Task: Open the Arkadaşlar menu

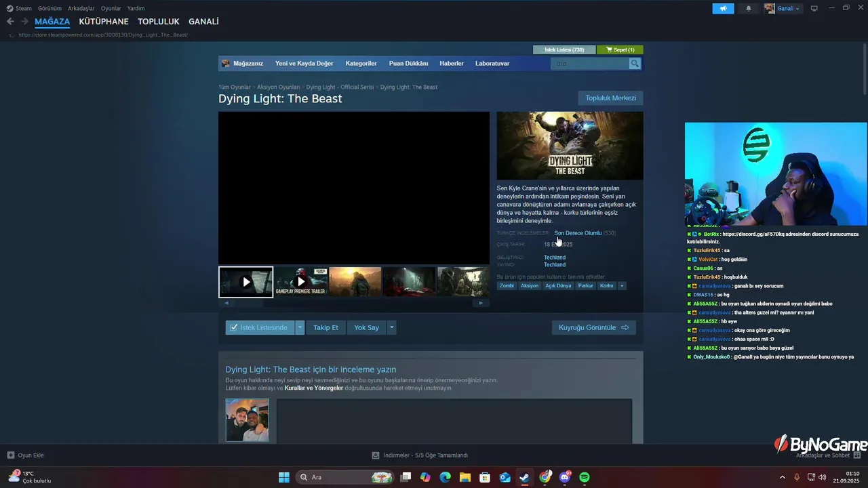Action: click(x=81, y=8)
